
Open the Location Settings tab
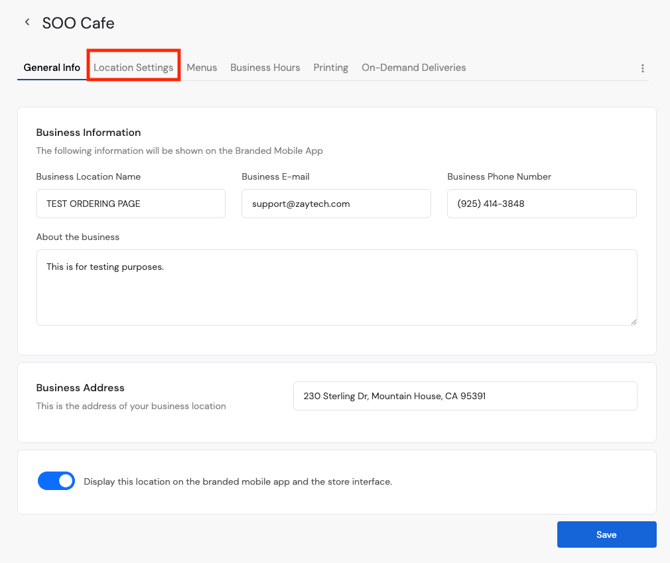coord(133,67)
